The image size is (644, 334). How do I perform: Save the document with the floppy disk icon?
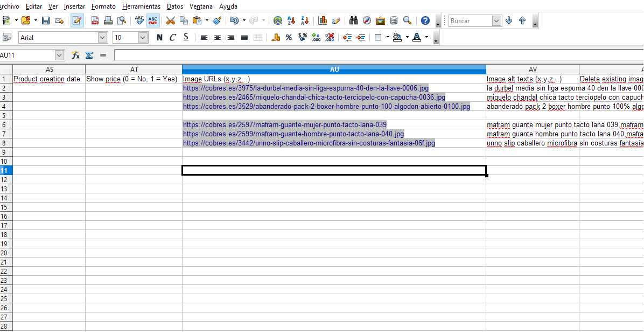pyautogui.click(x=46, y=20)
